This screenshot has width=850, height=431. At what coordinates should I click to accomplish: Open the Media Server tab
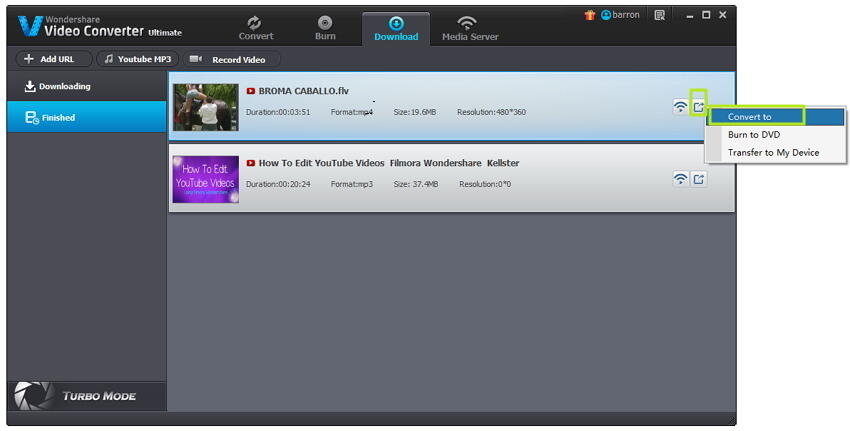point(470,28)
